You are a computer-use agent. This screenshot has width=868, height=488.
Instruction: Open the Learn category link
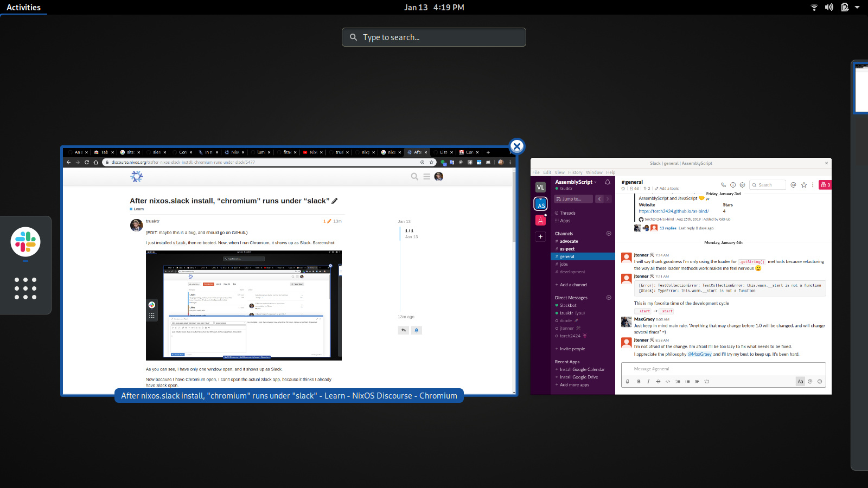(137, 209)
